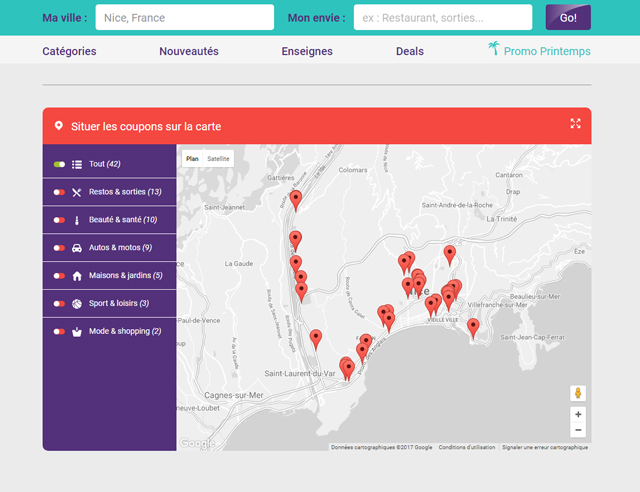Click the Beauté & santé brush icon
The width and height of the screenshot is (640, 492).
pyautogui.click(x=77, y=220)
